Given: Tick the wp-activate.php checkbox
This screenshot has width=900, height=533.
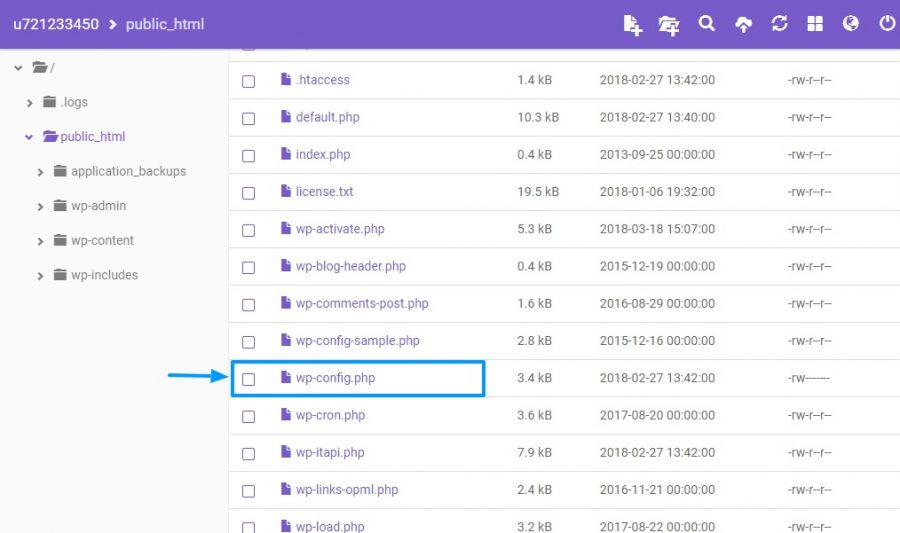Looking at the screenshot, I should pyautogui.click(x=249, y=231).
